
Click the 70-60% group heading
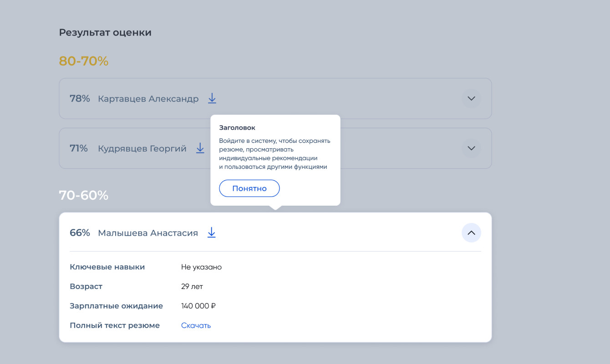84,195
